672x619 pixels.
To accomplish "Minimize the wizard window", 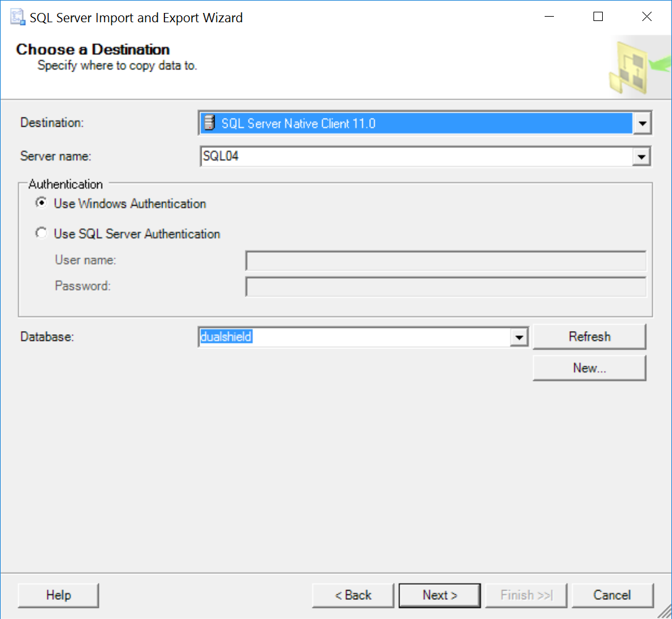I will [549, 17].
